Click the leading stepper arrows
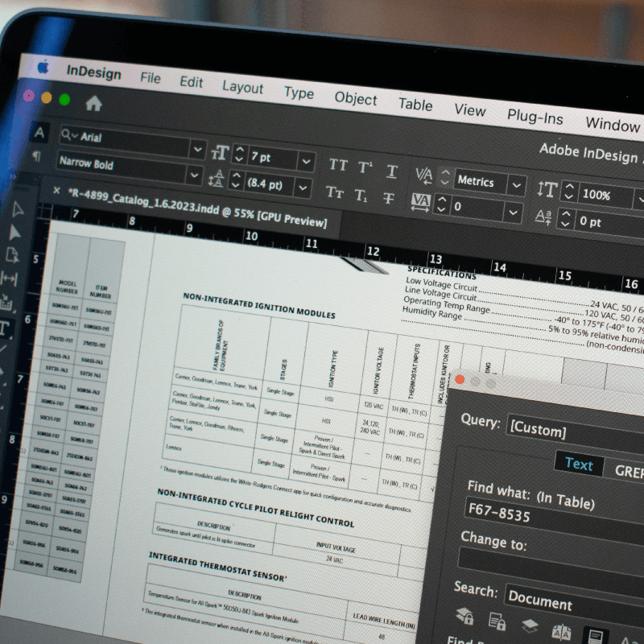 [x=235, y=180]
